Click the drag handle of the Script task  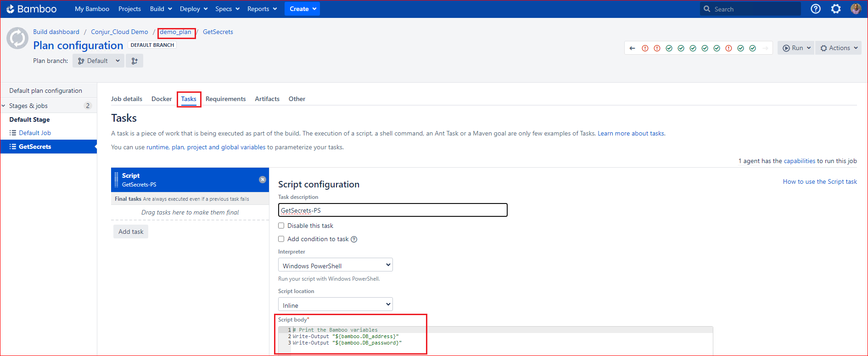(x=117, y=180)
